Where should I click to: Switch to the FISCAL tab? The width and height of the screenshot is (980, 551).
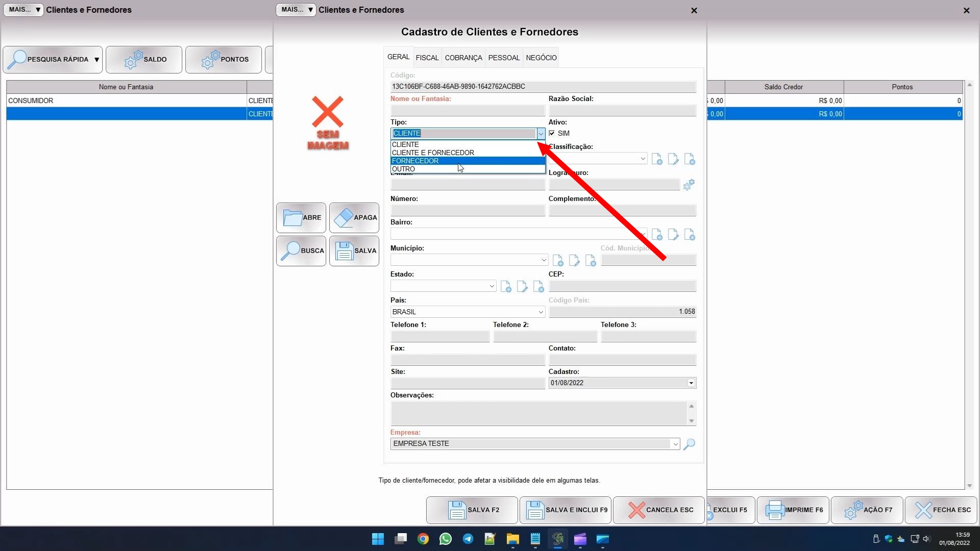tap(427, 58)
